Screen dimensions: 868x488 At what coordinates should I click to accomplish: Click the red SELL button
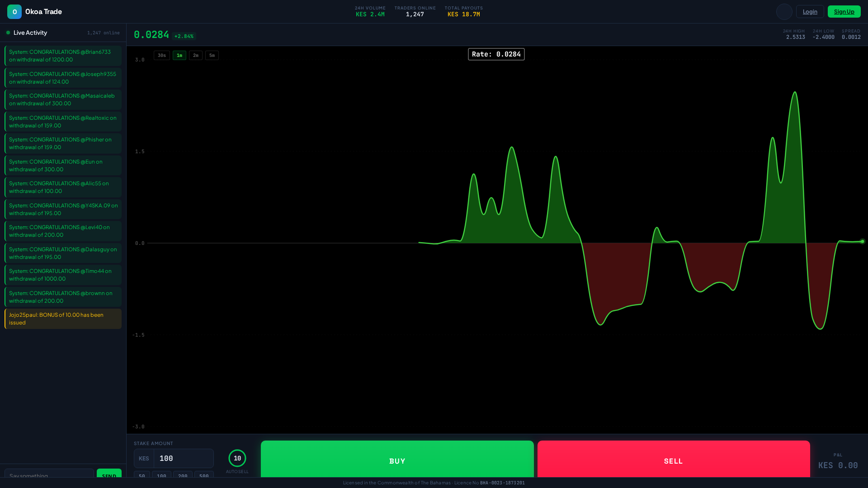(674, 459)
